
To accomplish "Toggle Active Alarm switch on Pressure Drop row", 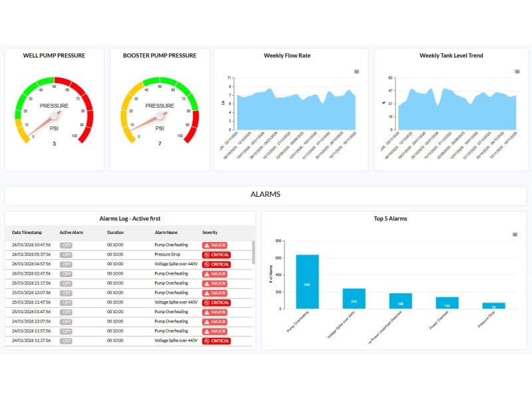I will (x=66, y=255).
